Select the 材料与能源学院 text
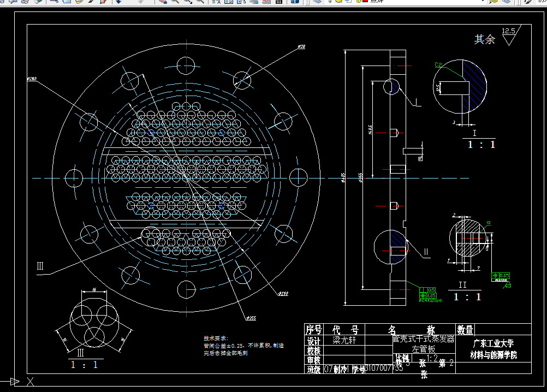This screenshot has width=547, height=392. 494,355
